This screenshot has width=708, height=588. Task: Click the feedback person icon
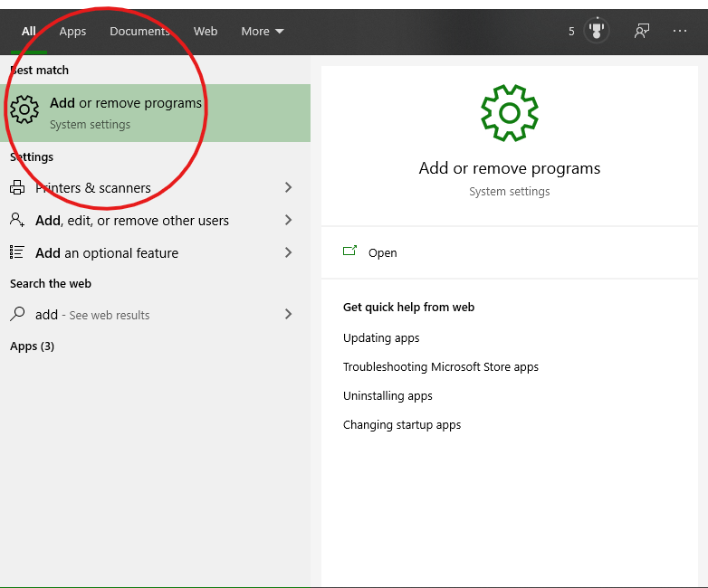[642, 31]
